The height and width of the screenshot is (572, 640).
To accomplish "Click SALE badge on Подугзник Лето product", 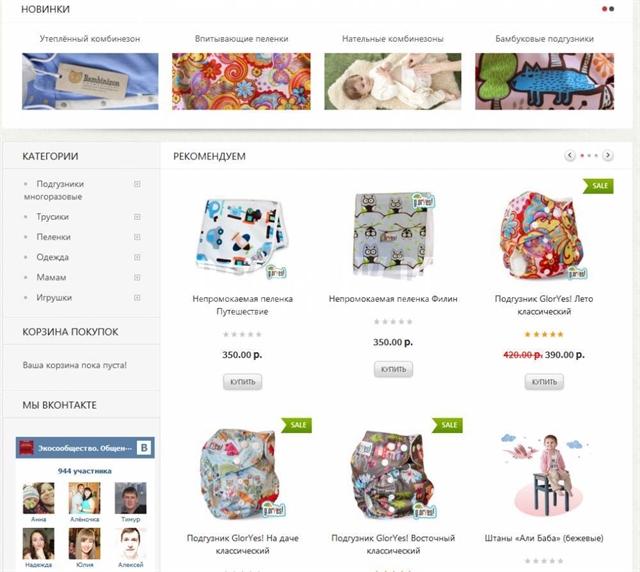I will tap(598, 186).
